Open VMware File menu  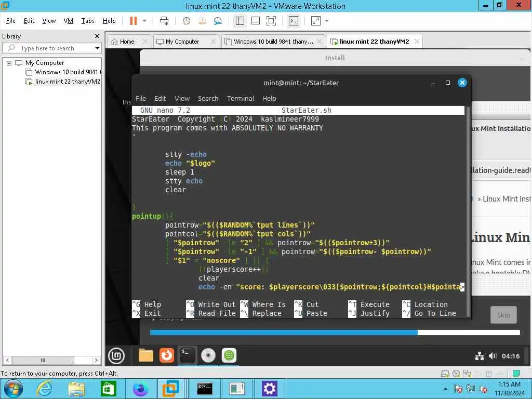[x=11, y=21]
